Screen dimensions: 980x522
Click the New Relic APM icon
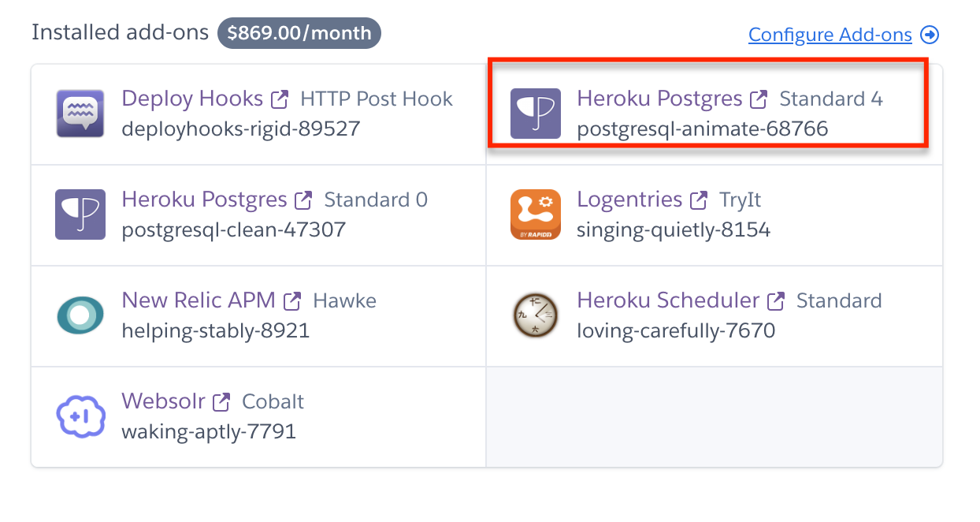pos(80,315)
